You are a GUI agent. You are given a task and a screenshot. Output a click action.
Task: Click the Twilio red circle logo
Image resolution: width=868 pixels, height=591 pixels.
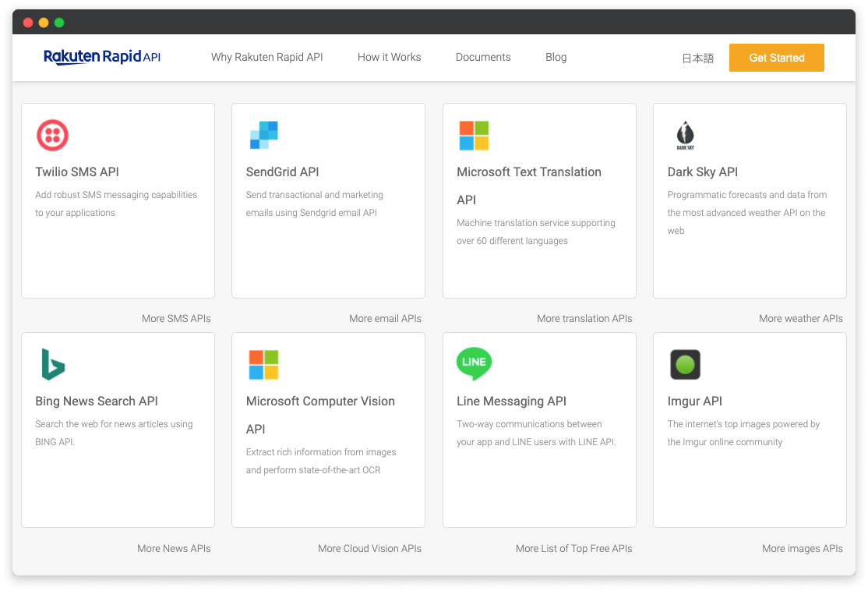pos(53,136)
